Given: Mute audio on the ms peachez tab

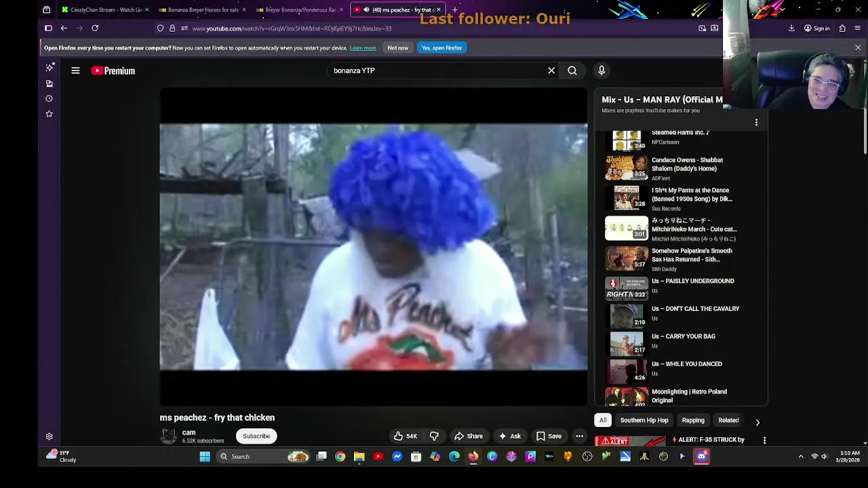Looking at the screenshot, I should [x=366, y=9].
